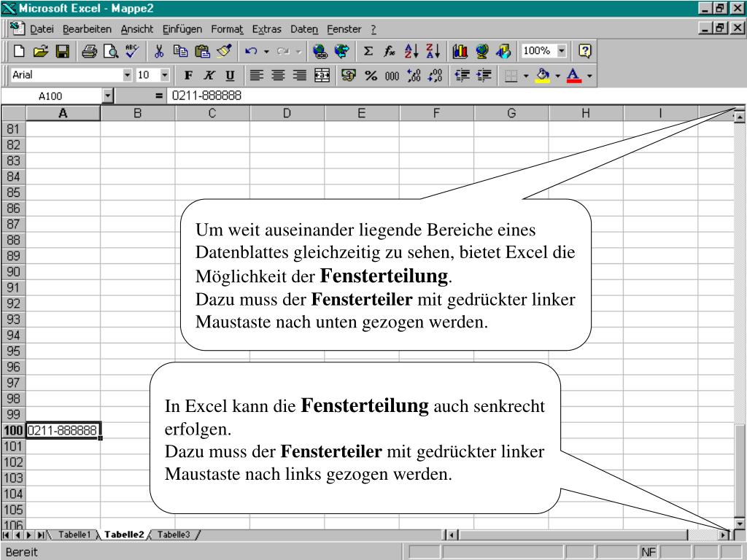747x560 pixels.
Task: Sort ascending A to Z
Action: pyautogui.click(x=411, y=51)
